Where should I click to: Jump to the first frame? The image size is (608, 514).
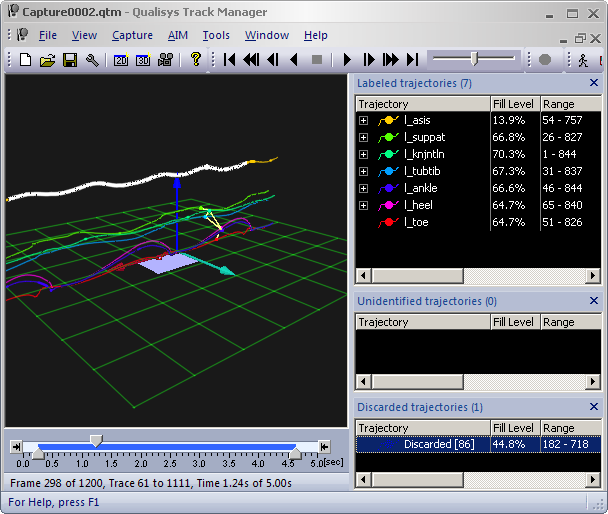click(x=230, y=60)
